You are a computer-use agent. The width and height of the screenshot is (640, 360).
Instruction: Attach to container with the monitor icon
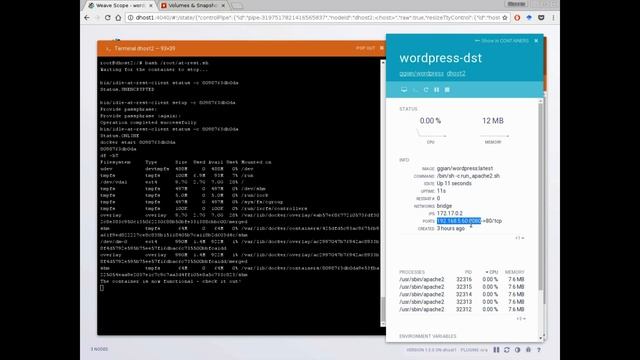404,90
